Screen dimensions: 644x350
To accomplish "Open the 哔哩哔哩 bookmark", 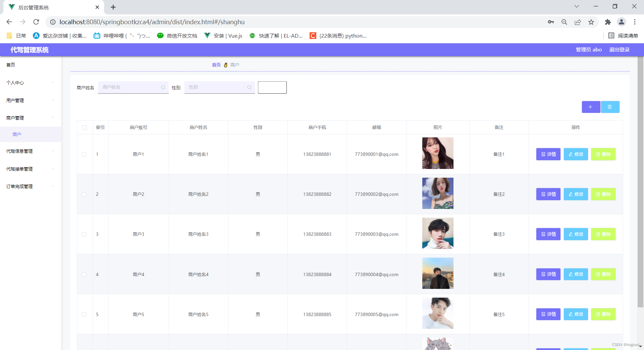I will (x=122, y=36).
